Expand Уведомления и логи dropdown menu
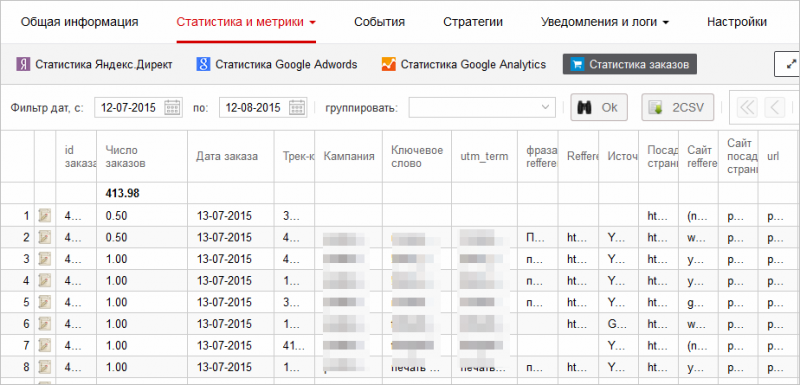This screenshot has width=800, height=385. pyautogui.click(x=605, y=22)
